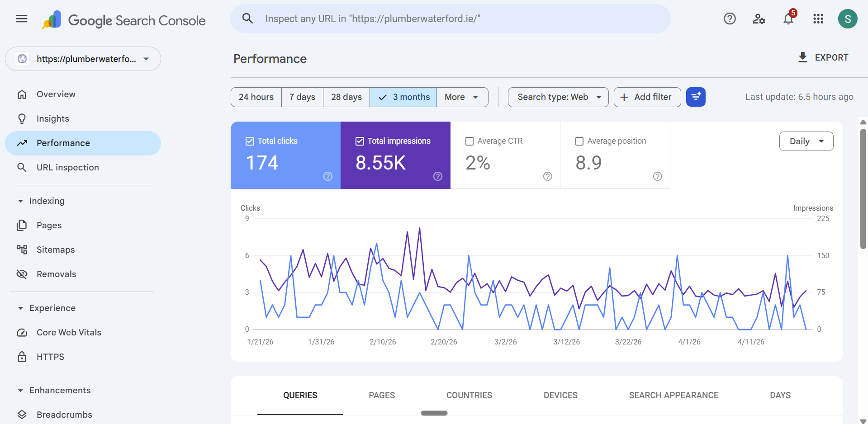Viewport: 868px width, 424px height.
Task: Select URL inspection in the sidebar
Action: 67,167
